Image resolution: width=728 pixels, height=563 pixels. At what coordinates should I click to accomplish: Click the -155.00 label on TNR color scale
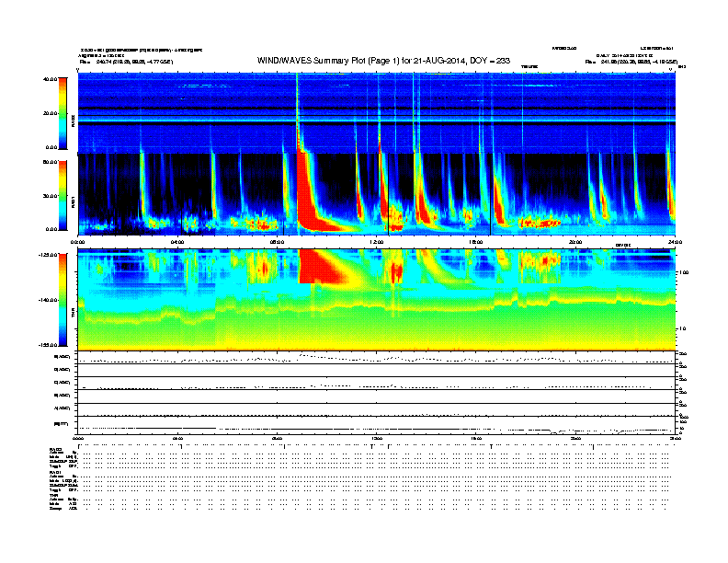tap(48, 345)
